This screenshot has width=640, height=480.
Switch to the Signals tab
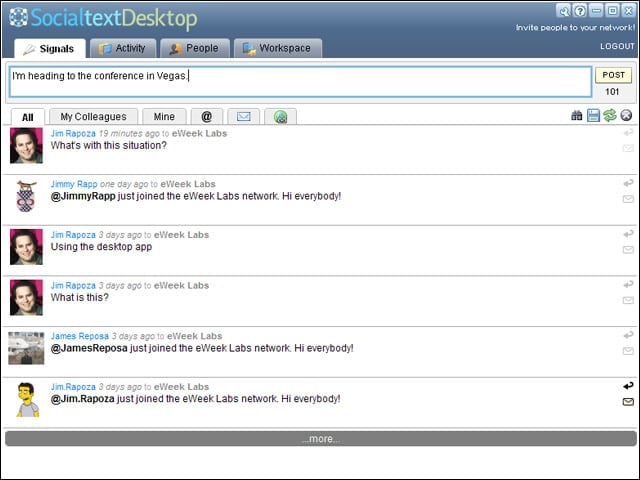click(x=50, y=49)
